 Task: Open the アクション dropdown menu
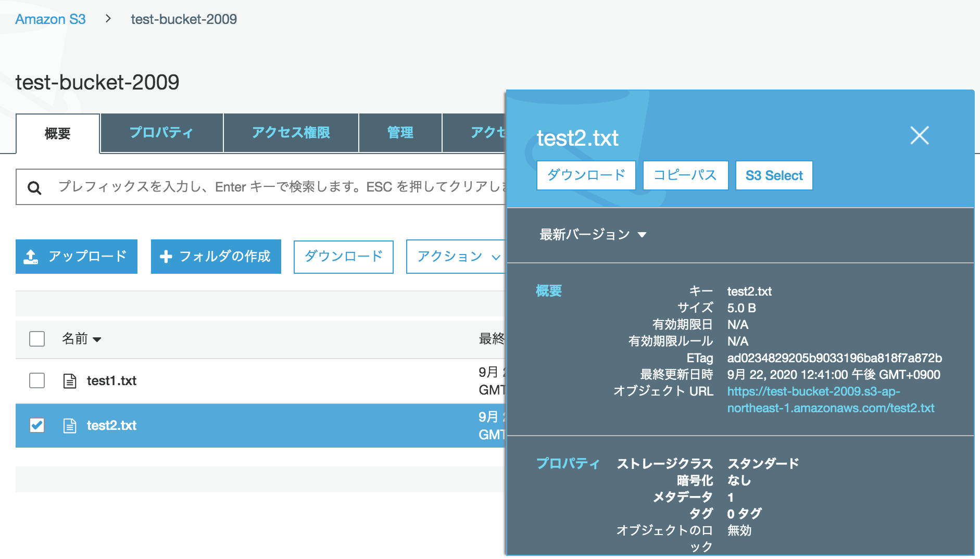[x=456, y=257]
